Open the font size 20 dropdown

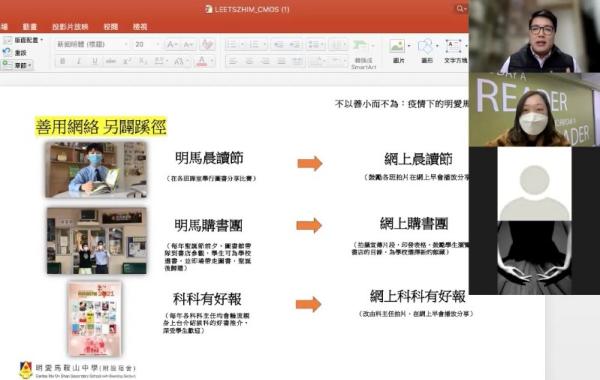[x=147, y=44]
